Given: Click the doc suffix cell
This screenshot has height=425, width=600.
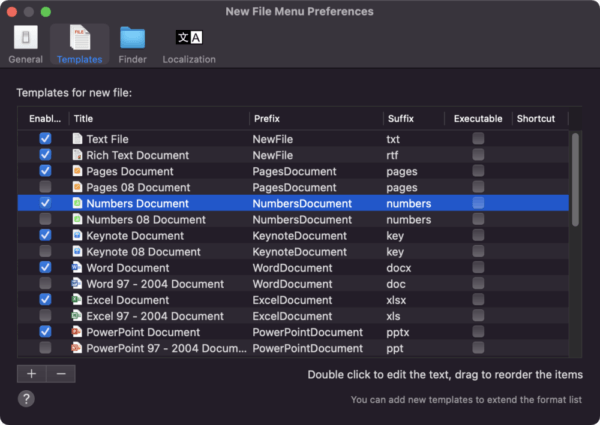Looking at the screenshot, I should (396, 284).
